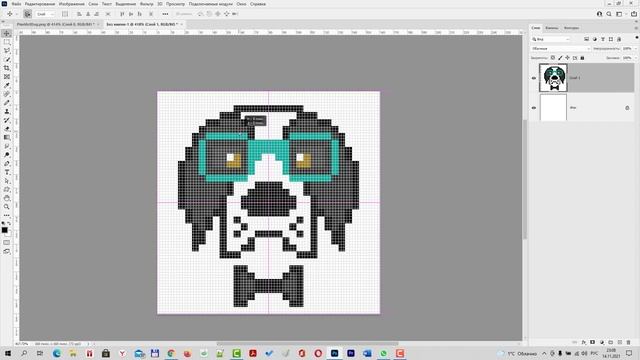Open the blend mode dropdown
Image resolution: width=640 pixels, height=360 pixels.
coord(561,49)
